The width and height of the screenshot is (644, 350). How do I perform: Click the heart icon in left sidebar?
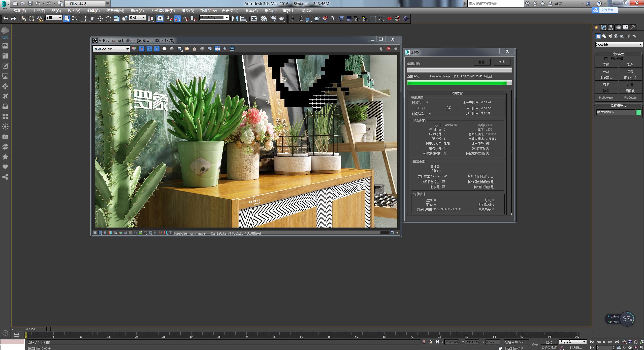(5, 167)
